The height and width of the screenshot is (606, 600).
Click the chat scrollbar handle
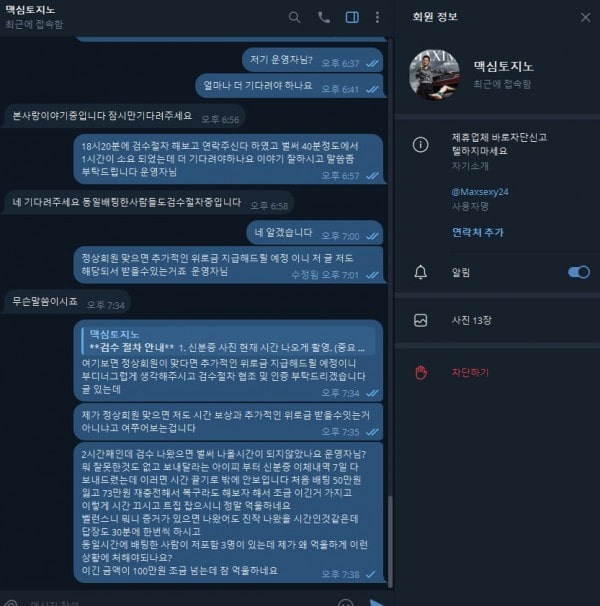coord(390,541)
